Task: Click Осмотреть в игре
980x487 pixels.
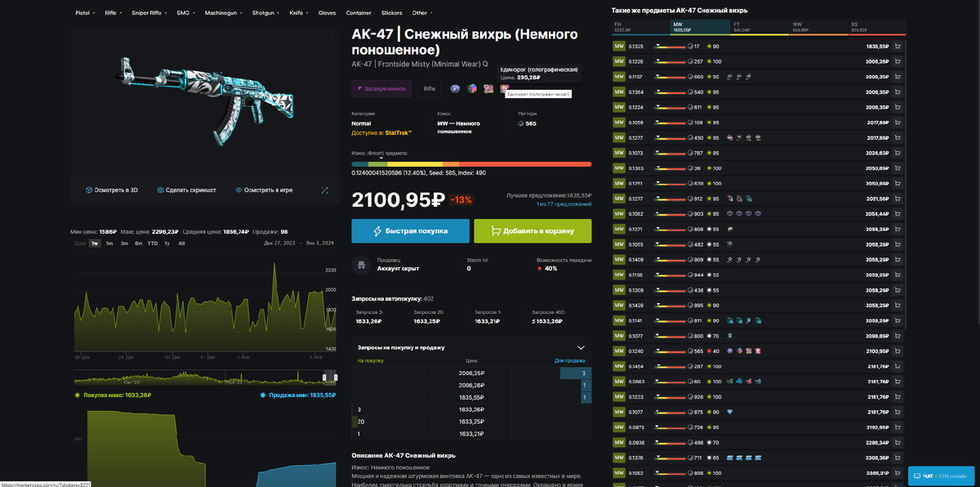Action: 264,190
